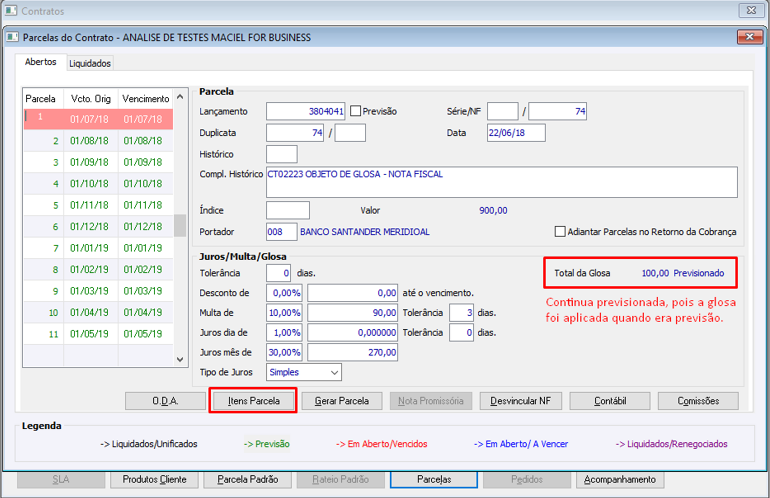Image resolution: width=770 pixels, height=498 pixels.
Task: Click the parcel list scroll down arrow
Action: click(x=180, y=360)
